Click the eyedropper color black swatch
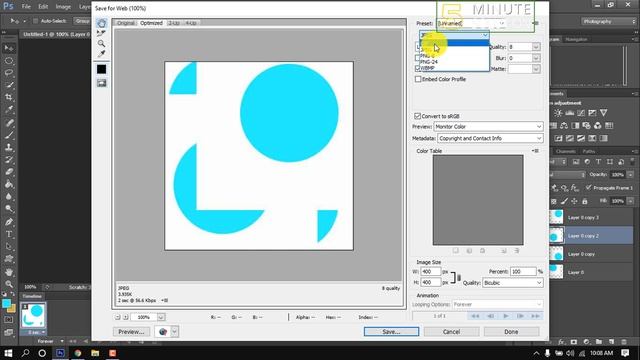The width and height of the screenshot is (640, 360). click(x=101, y=69)
